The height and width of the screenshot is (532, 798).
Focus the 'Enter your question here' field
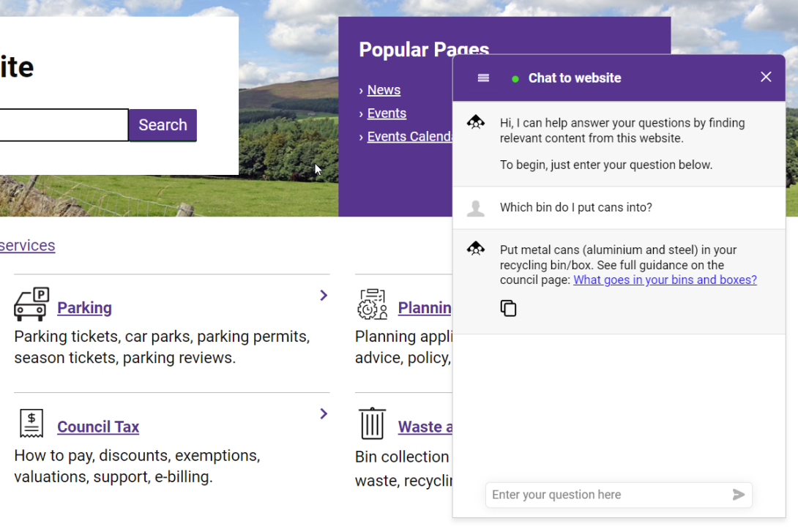point(619,495)
